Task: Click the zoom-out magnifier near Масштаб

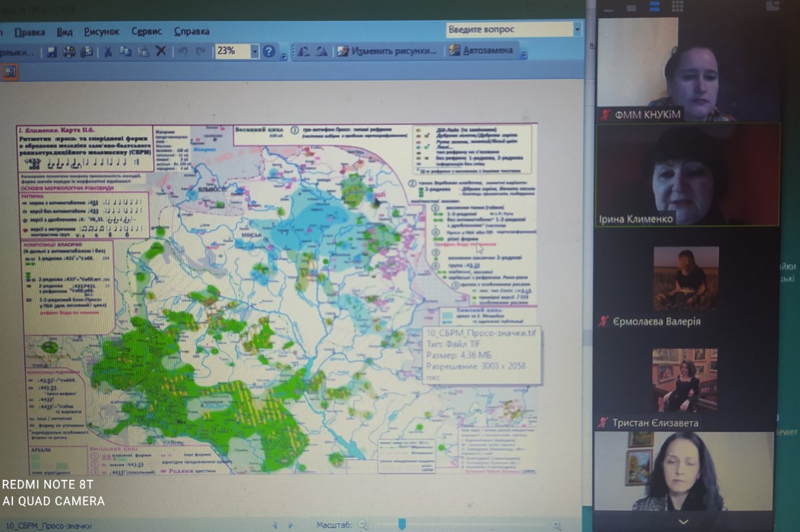Action: (x=363, y=525)
